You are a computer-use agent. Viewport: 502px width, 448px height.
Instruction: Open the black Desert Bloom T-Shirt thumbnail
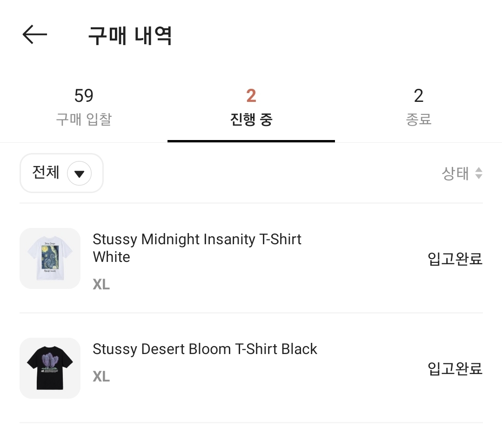[x=50, y=368]
